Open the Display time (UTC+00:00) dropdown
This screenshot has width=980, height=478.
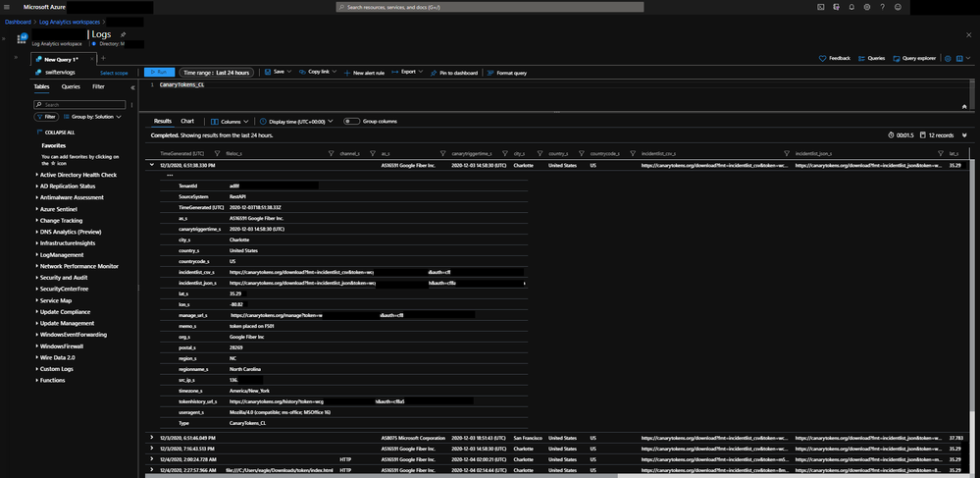click(297, 122)
